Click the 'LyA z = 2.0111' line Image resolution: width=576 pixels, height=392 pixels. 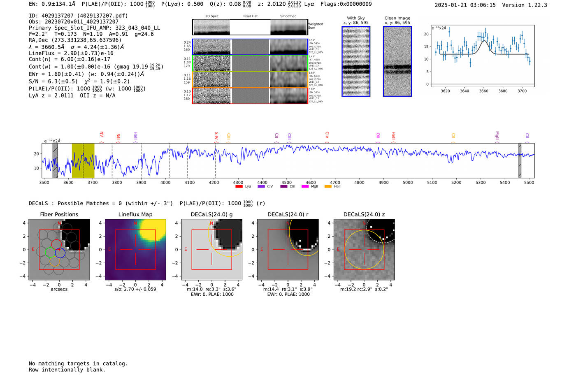click(51, 95)
